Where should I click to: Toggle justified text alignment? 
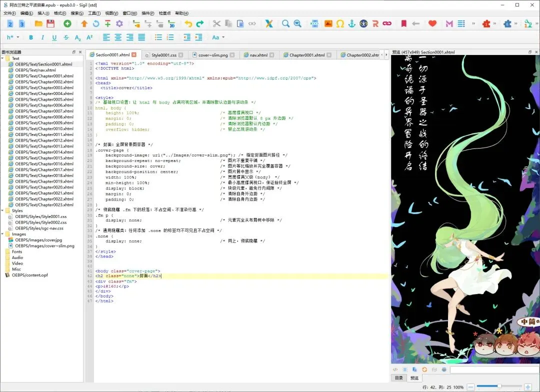[141, 37]
